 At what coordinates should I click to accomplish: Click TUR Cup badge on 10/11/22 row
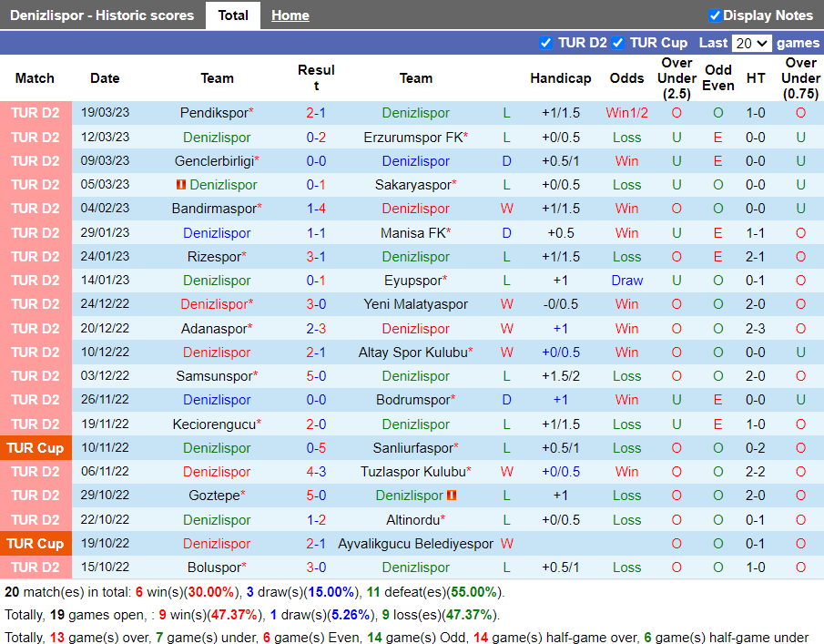(36, 448)
